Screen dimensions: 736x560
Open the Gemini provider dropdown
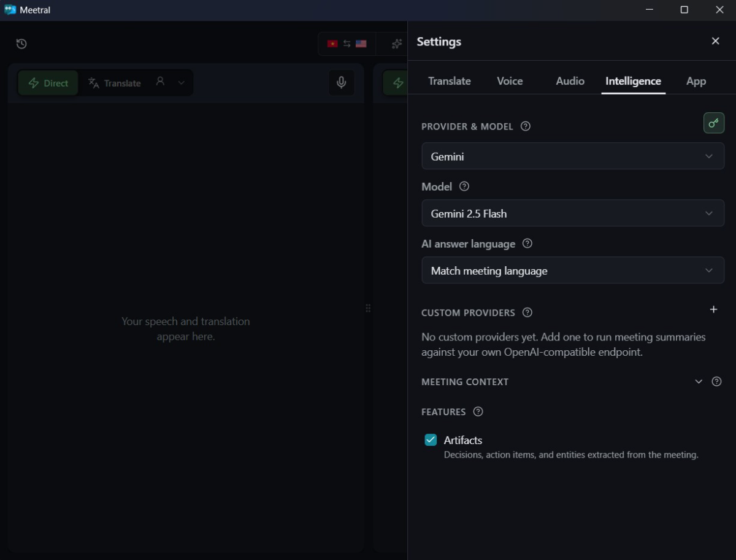coord(573,156)
